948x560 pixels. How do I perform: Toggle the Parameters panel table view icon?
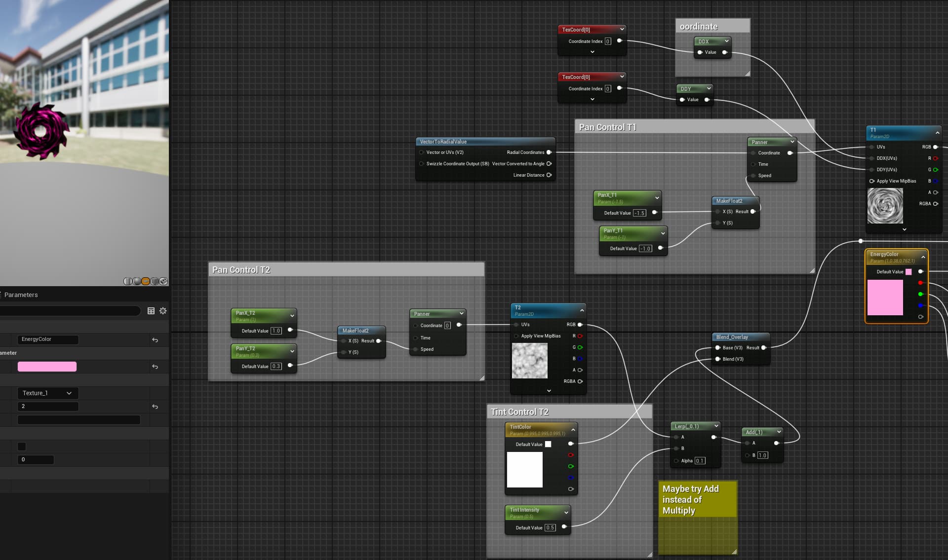[x=151, y=311]
